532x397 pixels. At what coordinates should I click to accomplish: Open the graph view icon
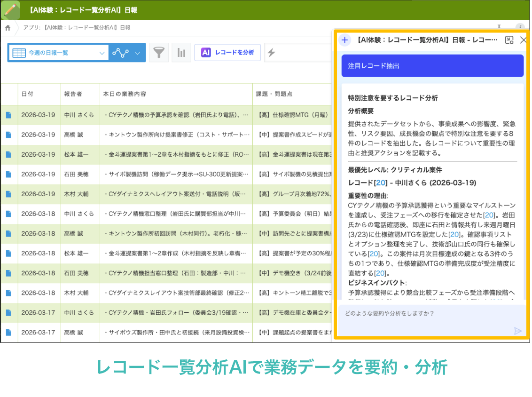(120, 53)
